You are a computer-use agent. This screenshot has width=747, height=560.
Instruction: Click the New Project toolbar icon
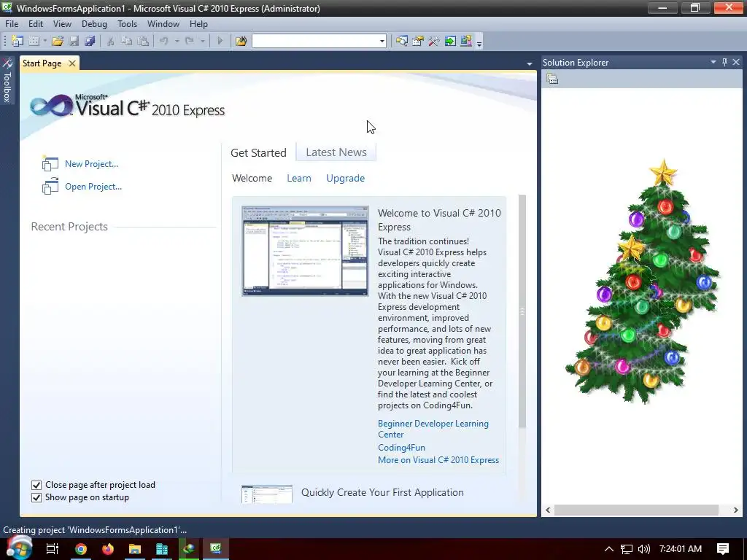(x=18, y=42)
